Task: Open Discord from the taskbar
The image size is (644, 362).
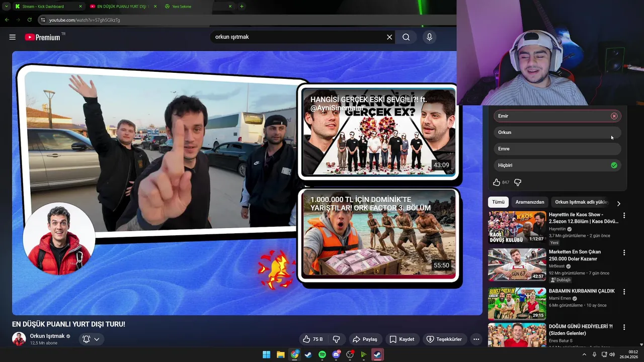Action: (x=336, y=354)
